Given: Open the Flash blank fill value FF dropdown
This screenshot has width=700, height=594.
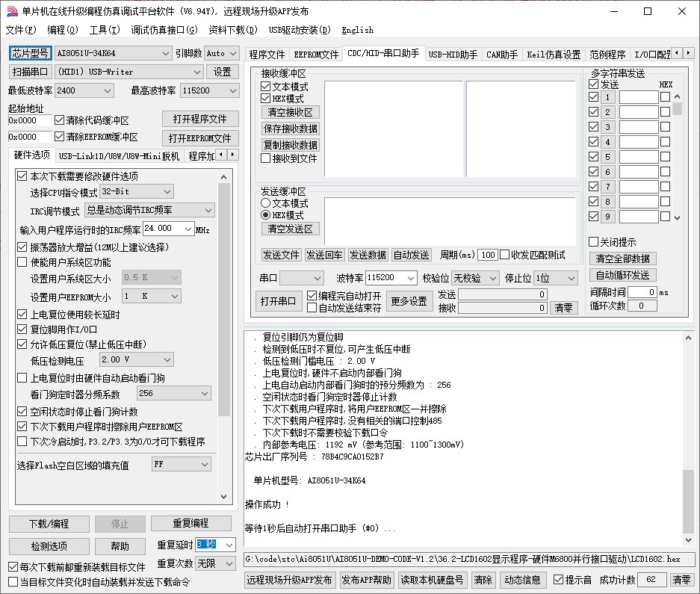Looking at the screenshot, I should pos(182,465).
